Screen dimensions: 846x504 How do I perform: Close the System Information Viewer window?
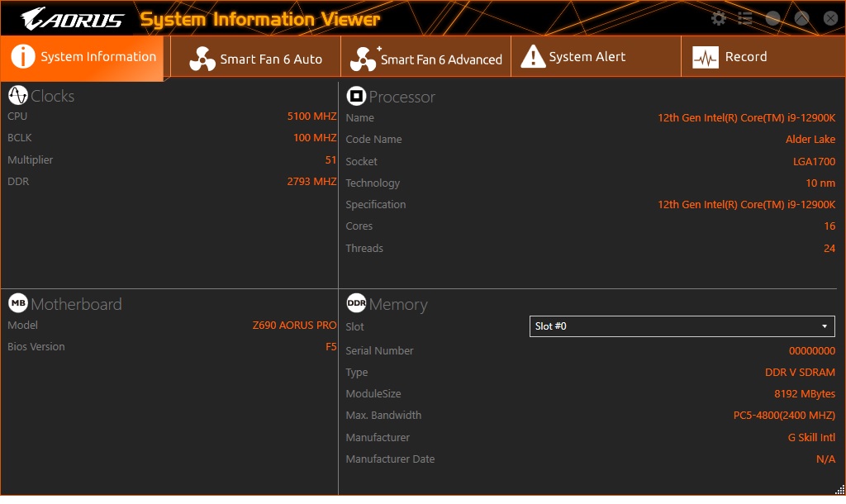tap(830, 19)
